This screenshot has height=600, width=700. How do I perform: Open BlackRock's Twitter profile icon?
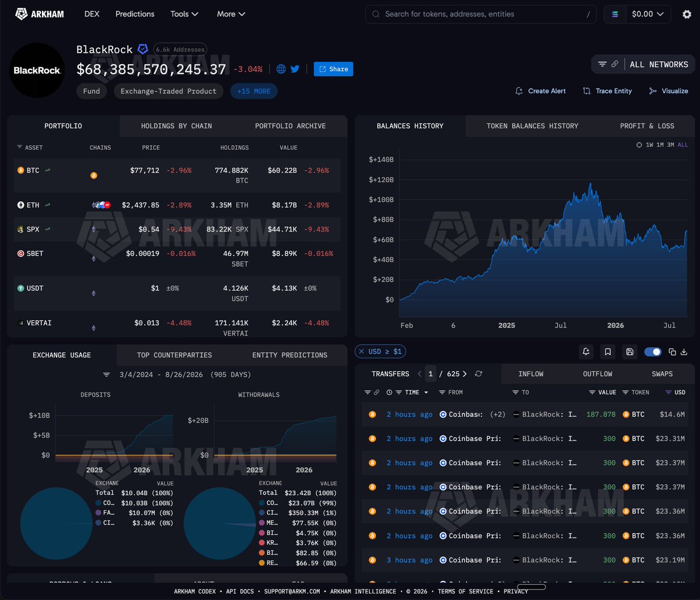tap(295, 69)
